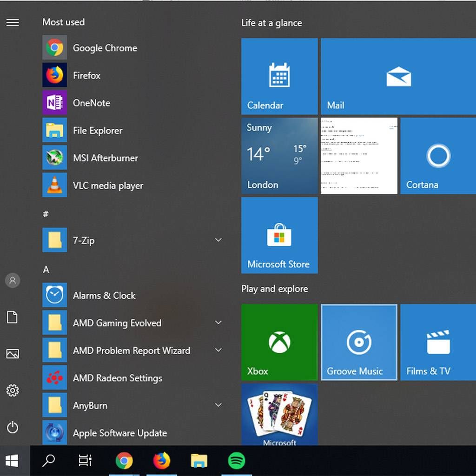The height and width of the screenshot is (476, 476).
Task: Open Google Chrome from Most used list
Action: click(105, 48)
